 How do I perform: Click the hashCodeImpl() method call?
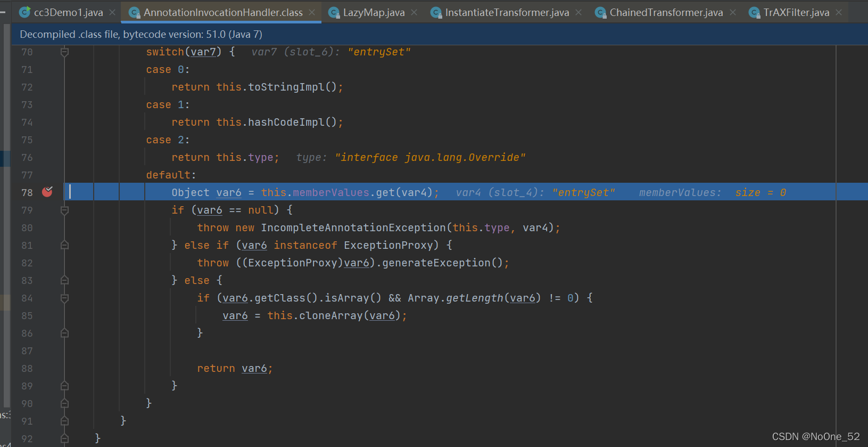[292, 122]
